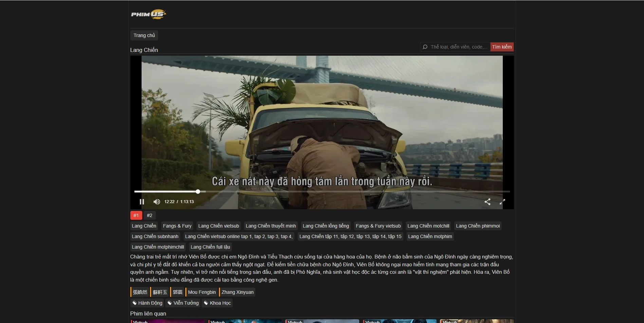Select the Hành Động genre tag
The image size is (644, 323).
(147, 303)
